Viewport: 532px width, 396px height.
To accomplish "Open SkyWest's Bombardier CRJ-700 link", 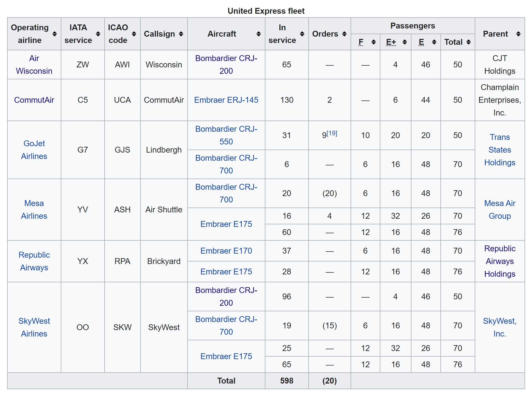I will pyautogui.click(x=226, y=326).
